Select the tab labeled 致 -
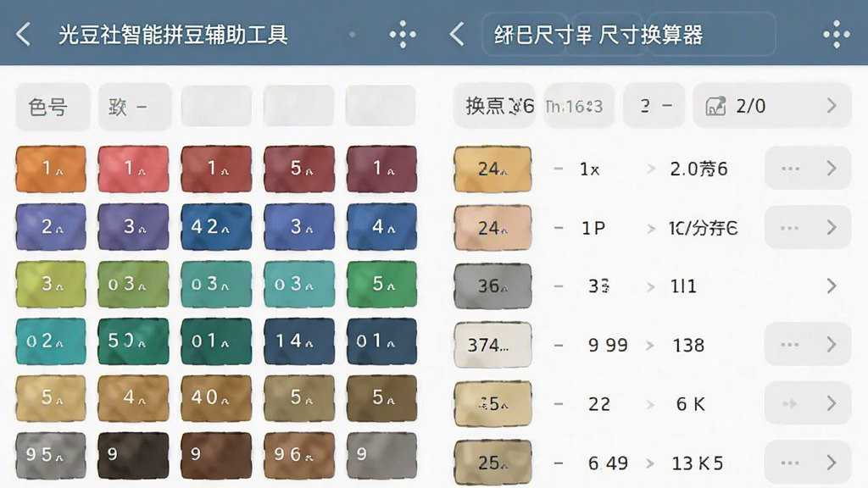The height and width of the screenshot is (488, 868). [135, 106]
